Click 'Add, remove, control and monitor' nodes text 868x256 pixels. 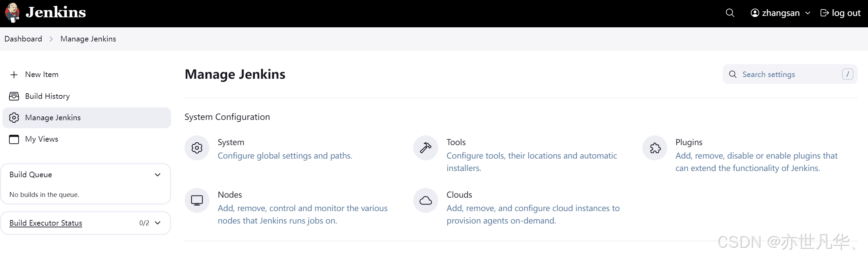point(303,215)
